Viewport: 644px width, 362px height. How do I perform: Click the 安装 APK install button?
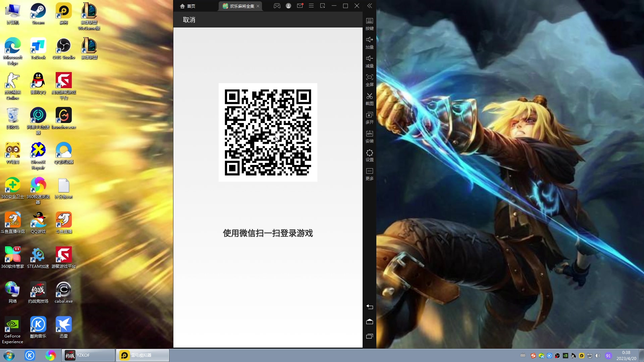(x=370, y=136)
